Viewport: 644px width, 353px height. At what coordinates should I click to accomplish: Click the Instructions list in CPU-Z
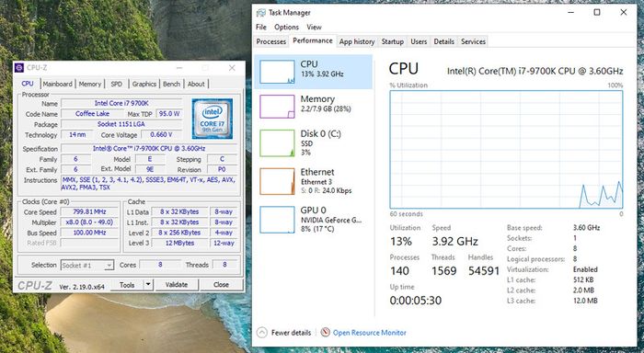149,184
